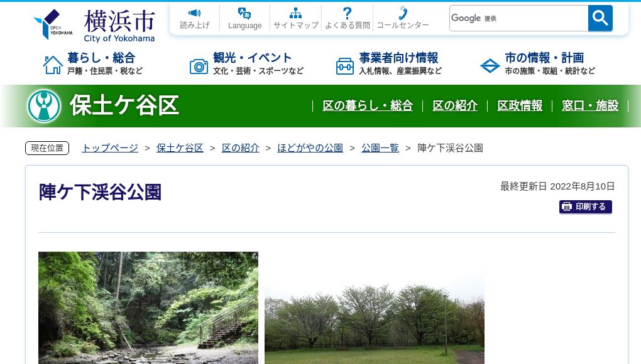Image resolution: width=641 pixels, height=364 pixels.
Task: Click the 市の情報・計画 diamond icon
Action: pos(490,65)
